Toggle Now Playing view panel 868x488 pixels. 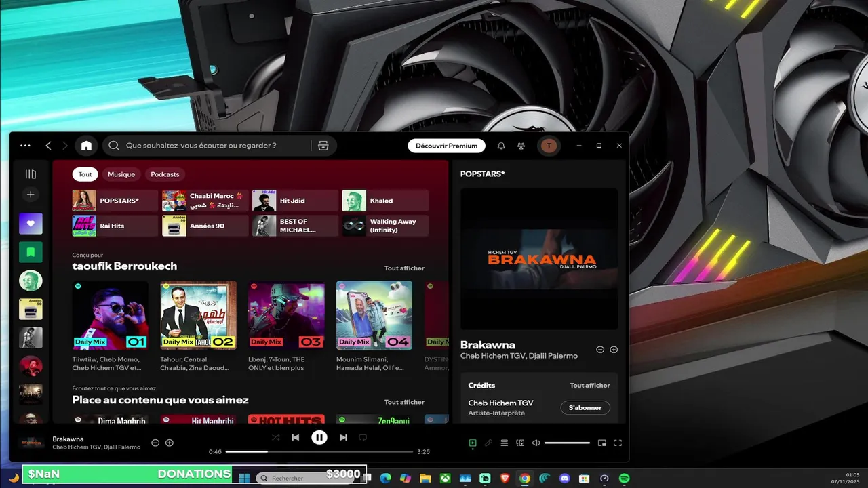point(473,443)
